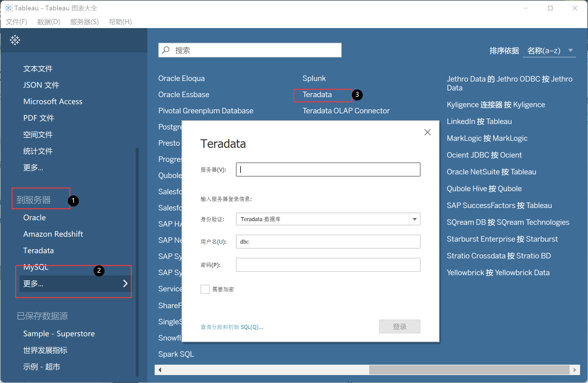Screen dimensions: 588x383
Task: Click the right arrow on horizontal scrollbar
Action: coord(575,370)
